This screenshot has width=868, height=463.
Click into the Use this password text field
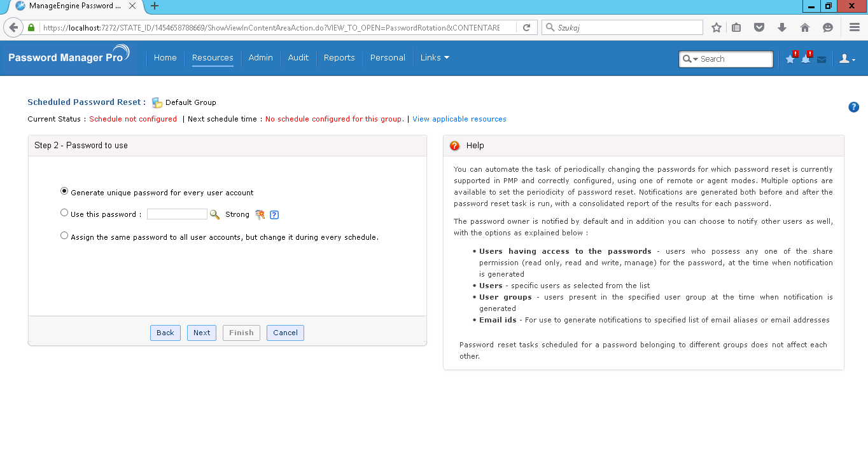point(177,214)
